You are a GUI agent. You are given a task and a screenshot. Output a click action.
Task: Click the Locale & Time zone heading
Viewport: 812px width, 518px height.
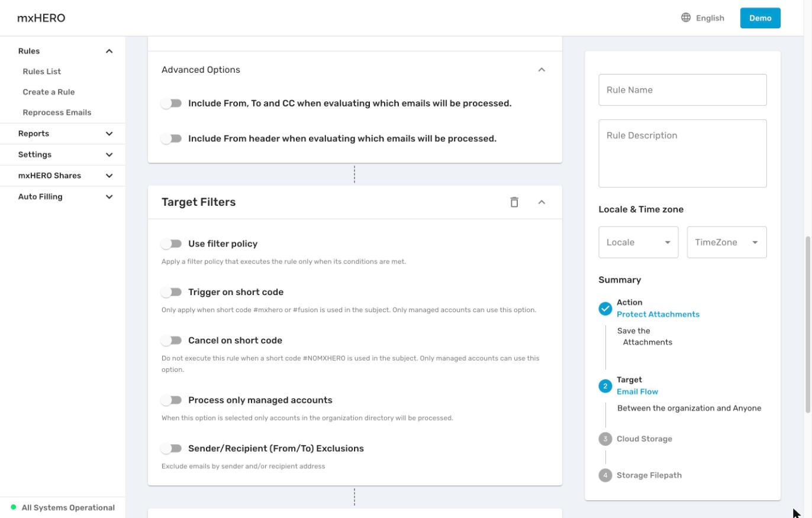(x=641, y=209)
